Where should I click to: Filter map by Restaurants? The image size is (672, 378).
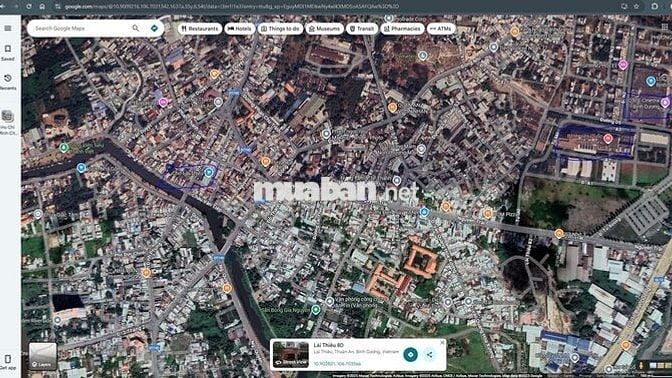tap(200, 29)
